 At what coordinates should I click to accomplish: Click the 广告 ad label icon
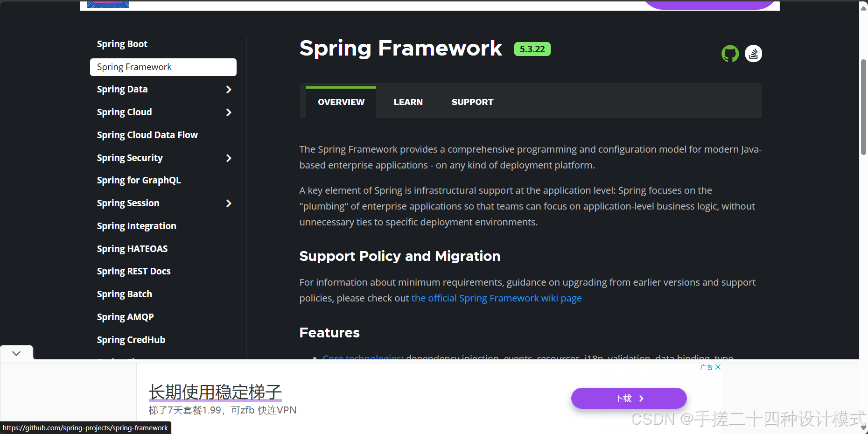point(707,367)
